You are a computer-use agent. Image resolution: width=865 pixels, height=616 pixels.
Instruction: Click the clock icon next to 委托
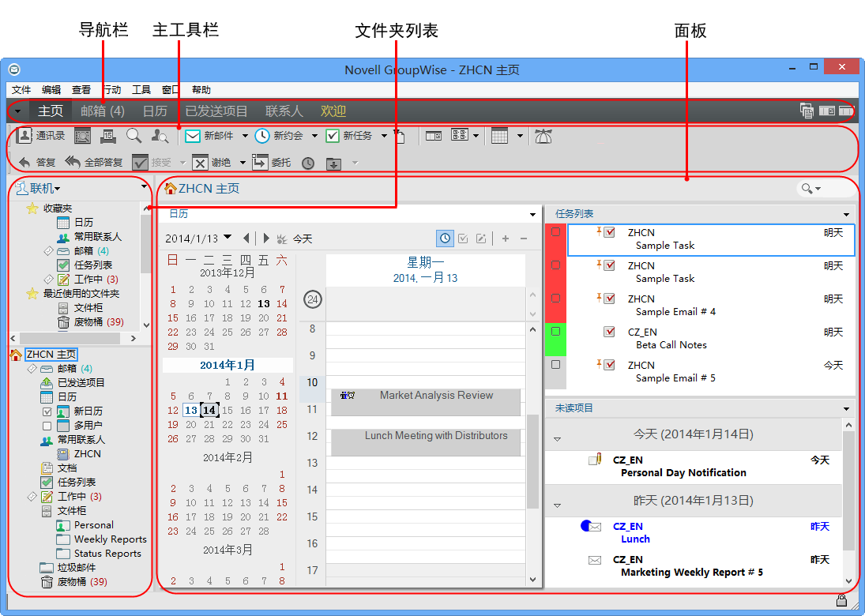click(x=308, y=163)
